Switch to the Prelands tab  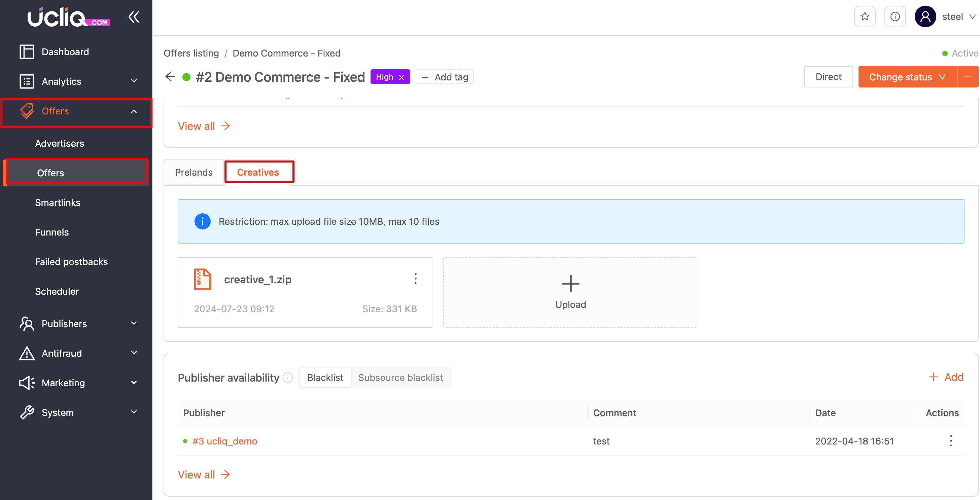point(194,172)
